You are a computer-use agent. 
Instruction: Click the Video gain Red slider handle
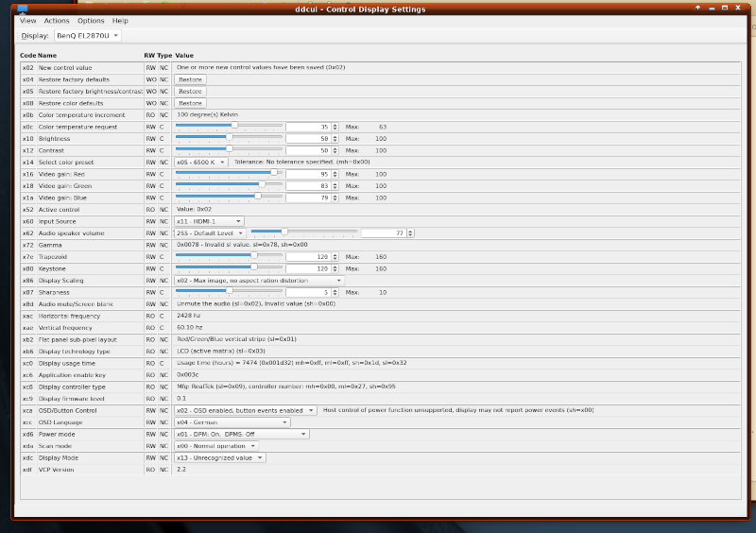pos(275,174)
